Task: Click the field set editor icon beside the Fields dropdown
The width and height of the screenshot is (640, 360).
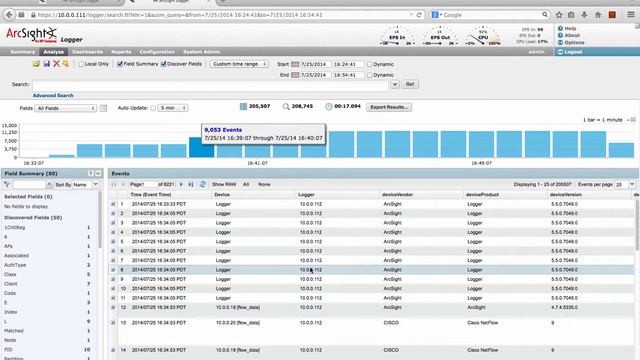Action: pyautogui.click(x=104, y=108)
